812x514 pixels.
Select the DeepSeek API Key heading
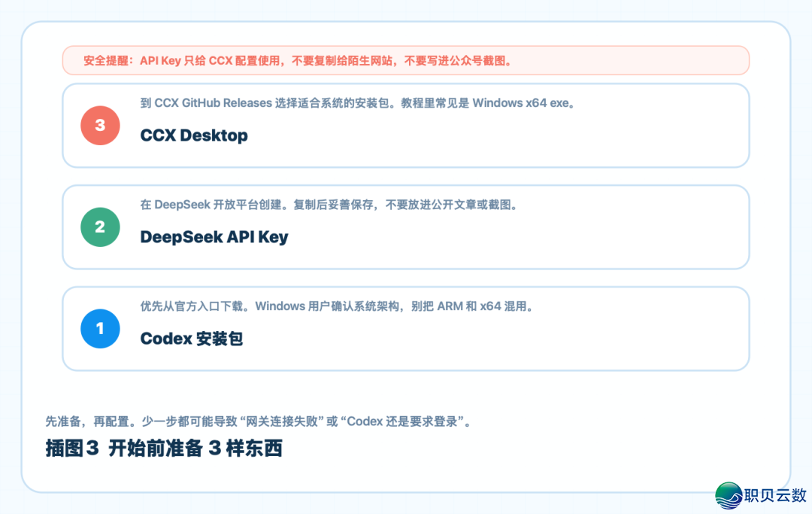tap(214, 237)
